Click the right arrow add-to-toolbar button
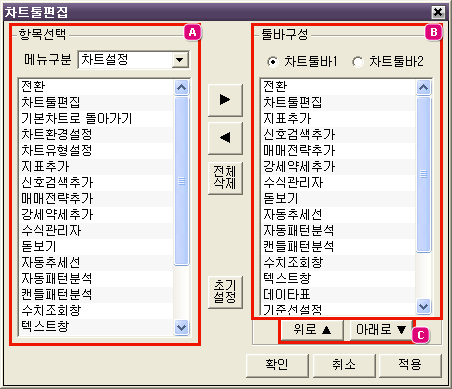This screenshot has width=452, height=389. tap(225, 100)
